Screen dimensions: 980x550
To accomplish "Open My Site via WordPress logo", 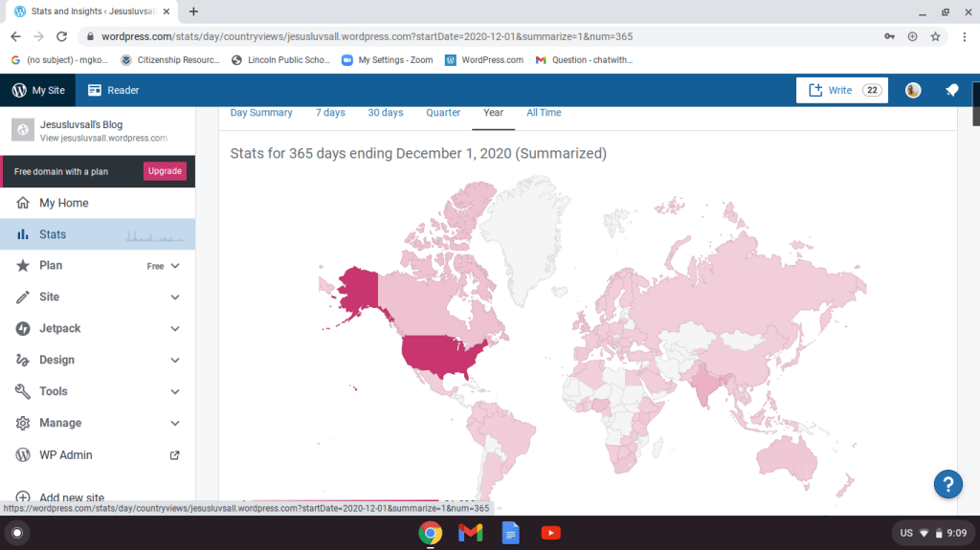I will [x=20, y=90].
